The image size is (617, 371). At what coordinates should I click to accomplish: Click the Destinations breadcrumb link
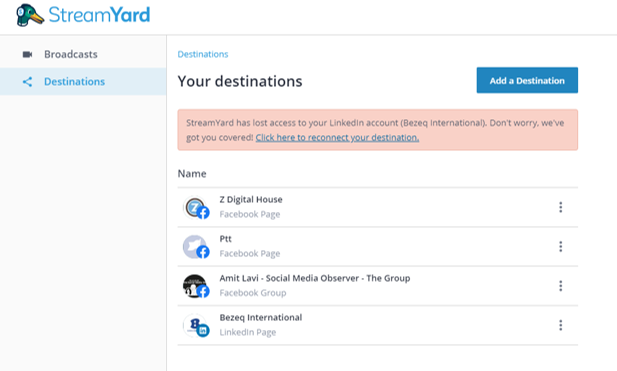point(203,54)
